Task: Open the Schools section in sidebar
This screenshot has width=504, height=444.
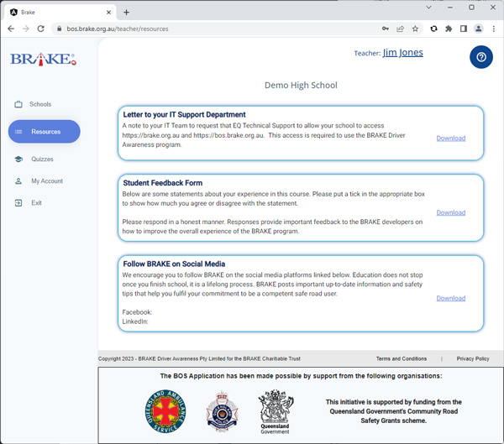Action: point(39,104)
